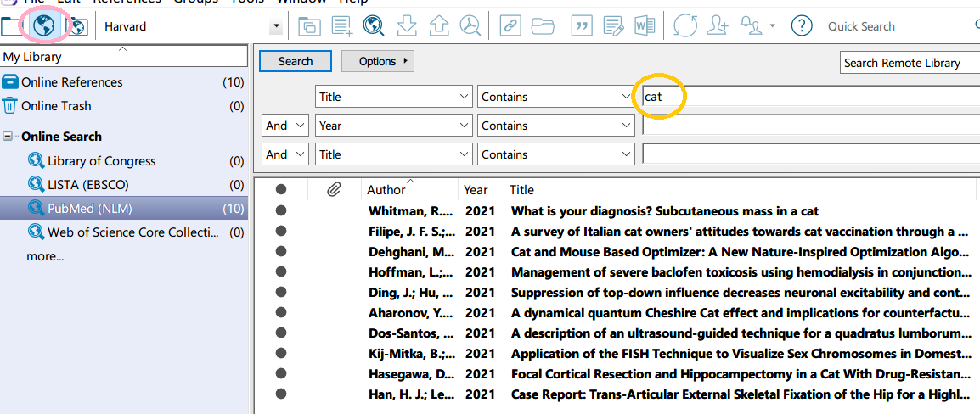Click the Export (up arrow) icon
Viewport: 980px width, 414px height.
pyautogui.click(x=438, y=26)
